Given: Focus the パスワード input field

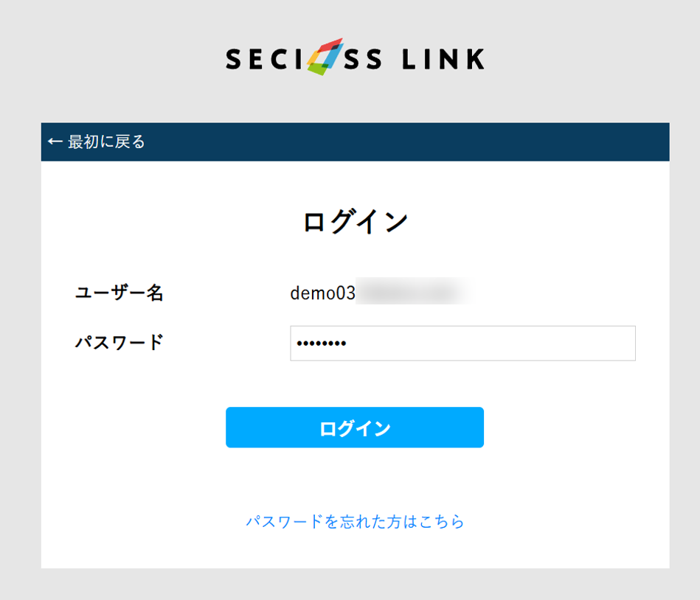Looking at the screenshot, I should point(462,343).
